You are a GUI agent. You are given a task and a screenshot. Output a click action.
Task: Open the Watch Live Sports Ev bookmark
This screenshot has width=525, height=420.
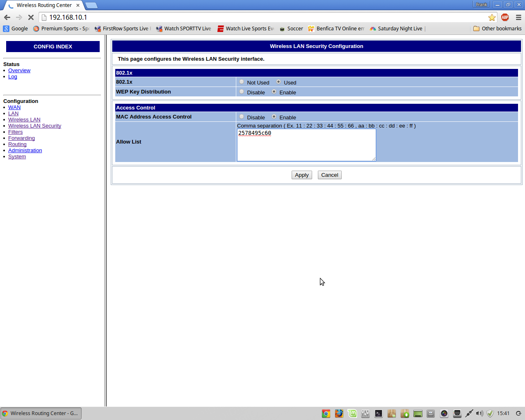tap(246, 29)
